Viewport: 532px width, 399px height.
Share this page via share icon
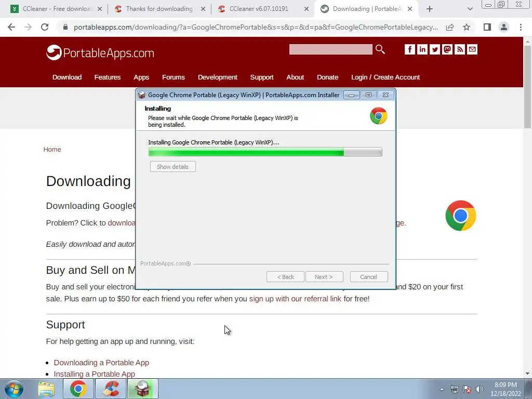450,27
